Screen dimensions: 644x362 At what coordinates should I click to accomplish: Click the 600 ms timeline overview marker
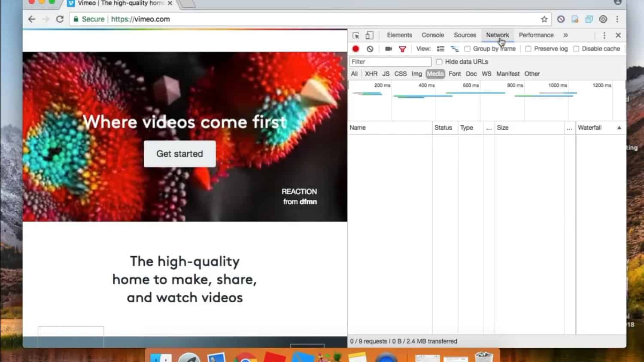pos(471,85)
